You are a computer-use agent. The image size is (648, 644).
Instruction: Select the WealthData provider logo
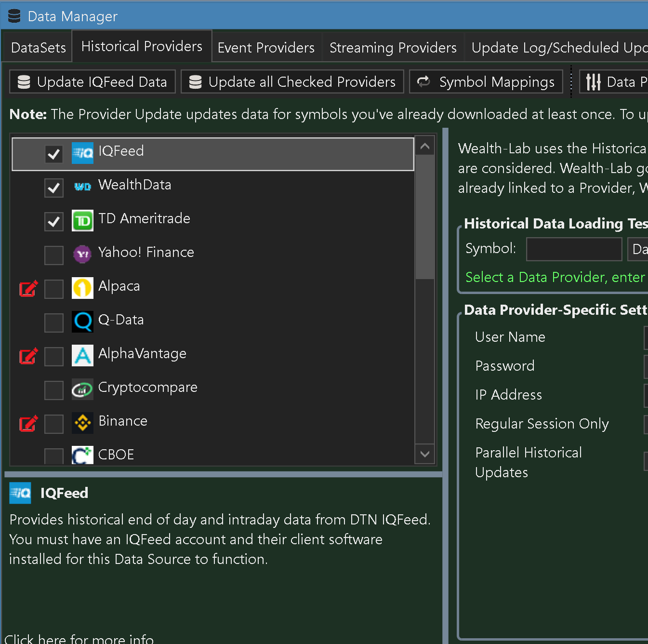[82, 187]
